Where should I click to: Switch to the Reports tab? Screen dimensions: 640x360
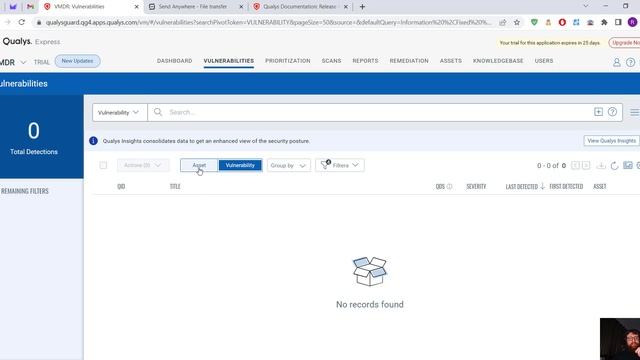click(x=365, y=61)
